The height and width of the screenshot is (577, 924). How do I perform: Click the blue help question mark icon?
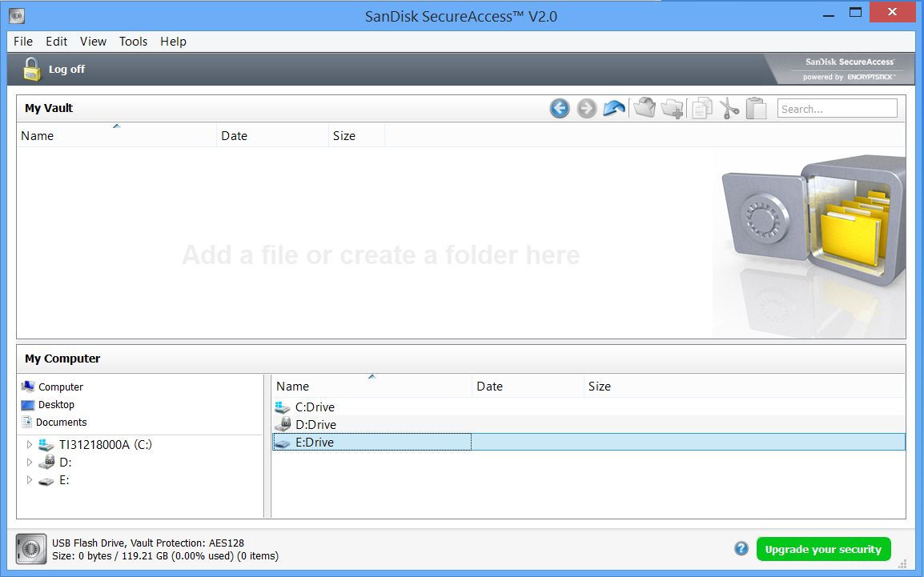coord(741,549)
